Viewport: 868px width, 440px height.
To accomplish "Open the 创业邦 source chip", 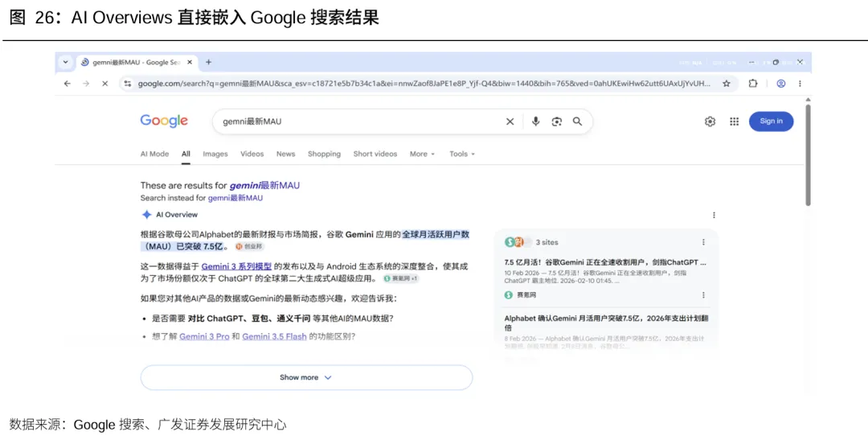I will 248,246.
